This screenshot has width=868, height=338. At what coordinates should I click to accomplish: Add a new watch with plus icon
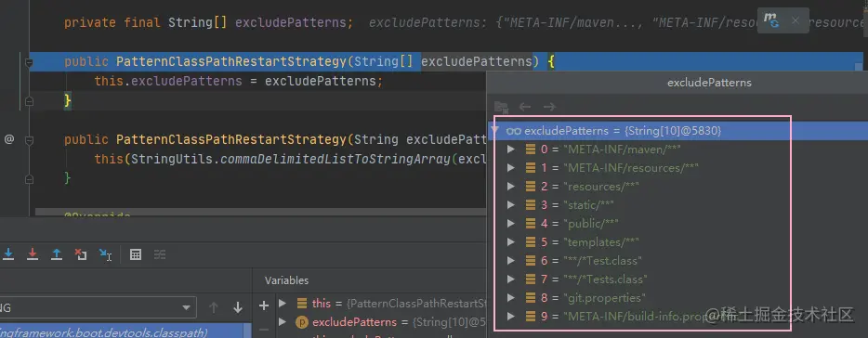tap(264, 305)
